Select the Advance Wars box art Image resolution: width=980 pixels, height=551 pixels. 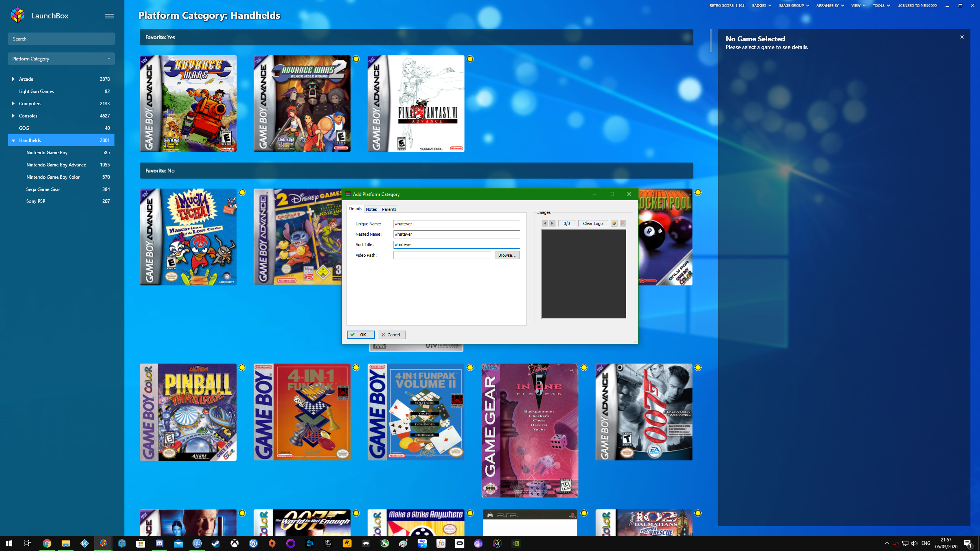188,104
